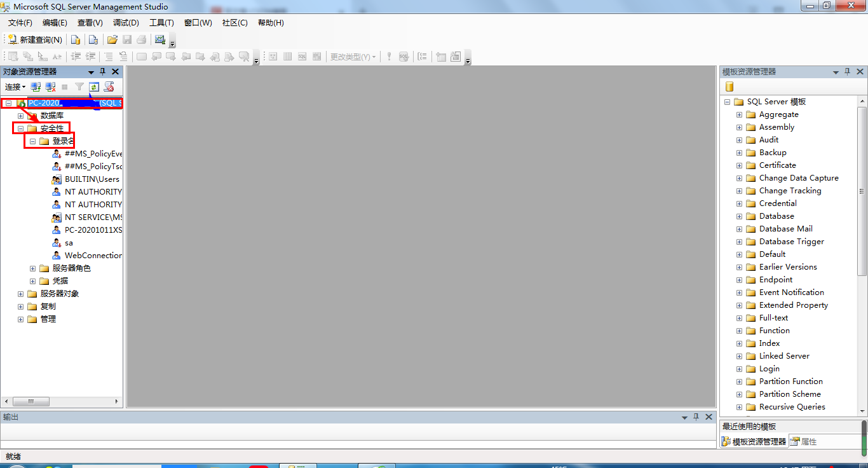Image resolution: width=868 pixels, height=468 pixels.
Task: Select the ##MS_PolicyEve login
Action: click(x=93, y=154)
